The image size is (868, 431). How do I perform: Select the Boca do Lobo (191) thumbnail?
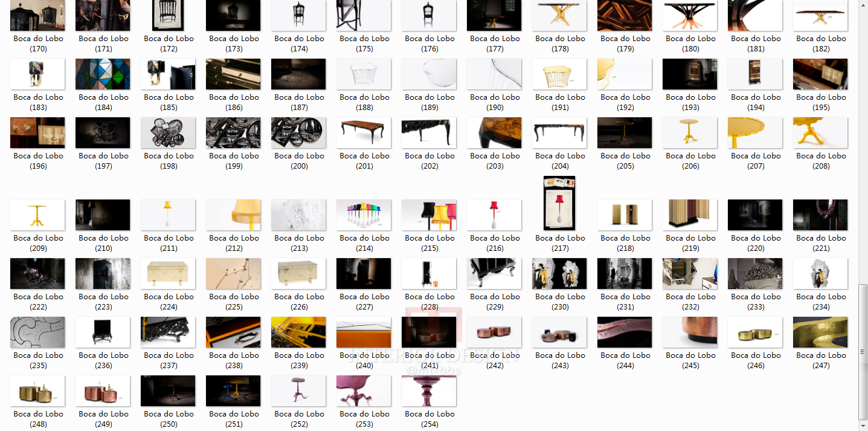[559, 74]
